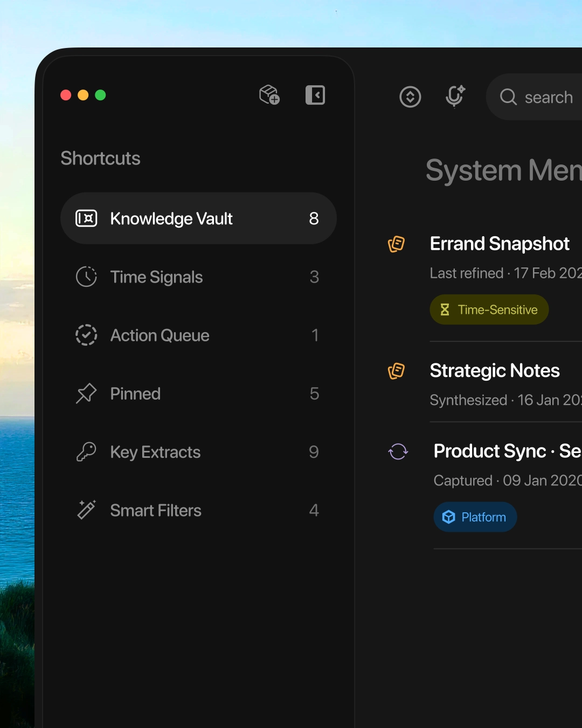Click the count 3 beside Time Signals
582x728 pixels.
coord(314,277)
